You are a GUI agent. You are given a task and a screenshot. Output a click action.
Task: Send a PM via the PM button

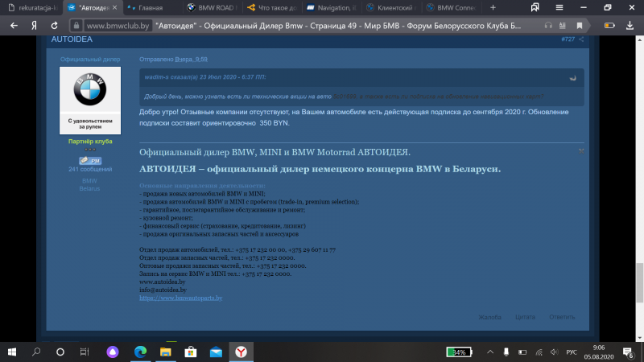90,160
